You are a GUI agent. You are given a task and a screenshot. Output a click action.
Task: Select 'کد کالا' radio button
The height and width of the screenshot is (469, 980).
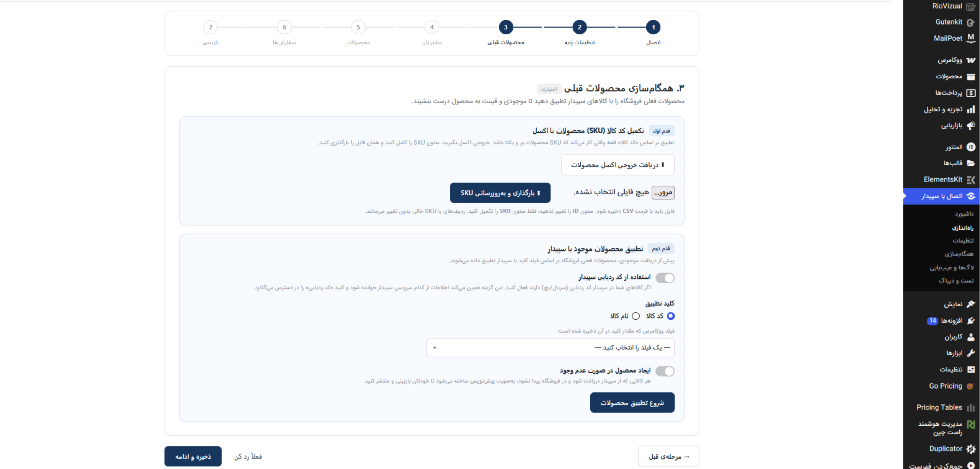[x=671, y=316]
